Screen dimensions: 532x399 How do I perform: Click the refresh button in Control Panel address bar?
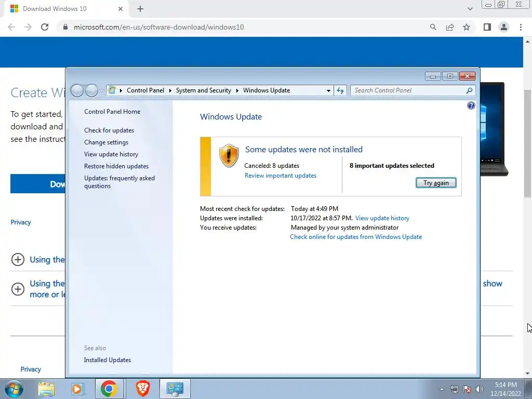point(340,90)
